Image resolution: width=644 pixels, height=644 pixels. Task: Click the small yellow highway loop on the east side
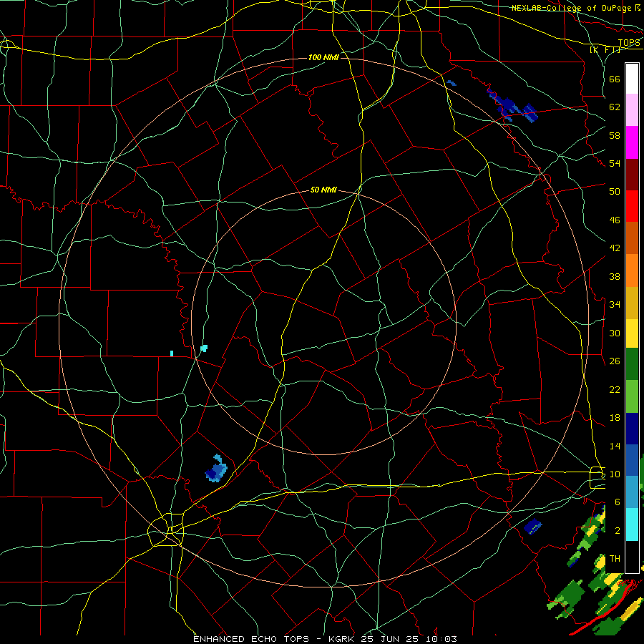point(597,478)
